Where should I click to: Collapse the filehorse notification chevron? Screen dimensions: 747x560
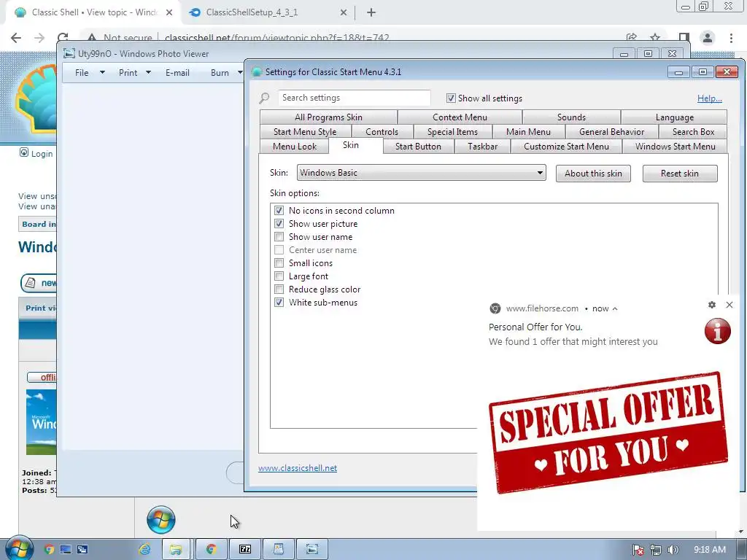[x=615, y=308]
